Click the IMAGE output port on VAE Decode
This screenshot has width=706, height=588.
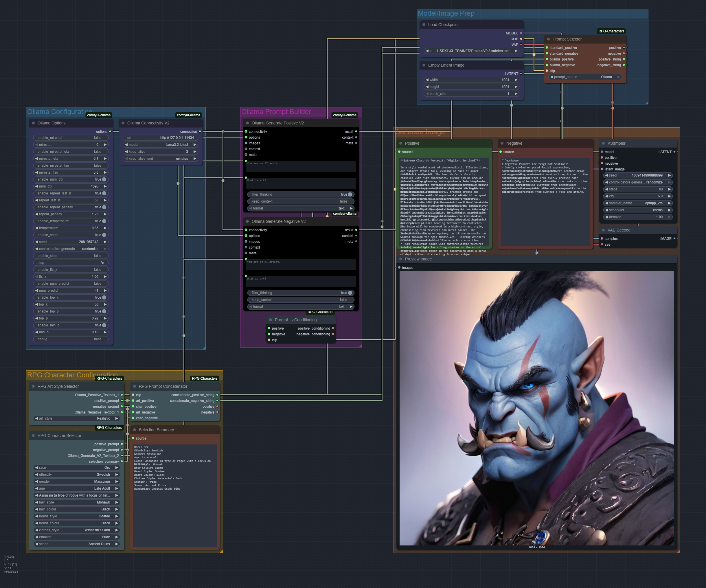pos(674,239)
